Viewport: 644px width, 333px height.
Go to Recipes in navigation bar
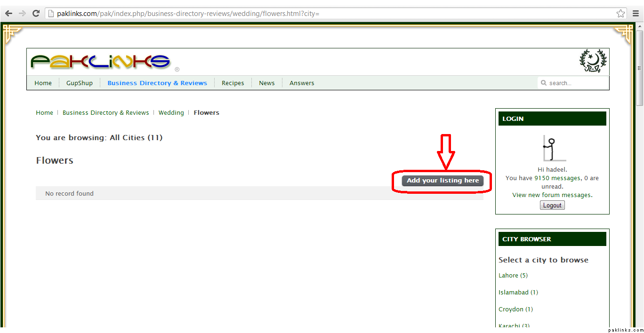pyautogui.click(x=233, y=83)
